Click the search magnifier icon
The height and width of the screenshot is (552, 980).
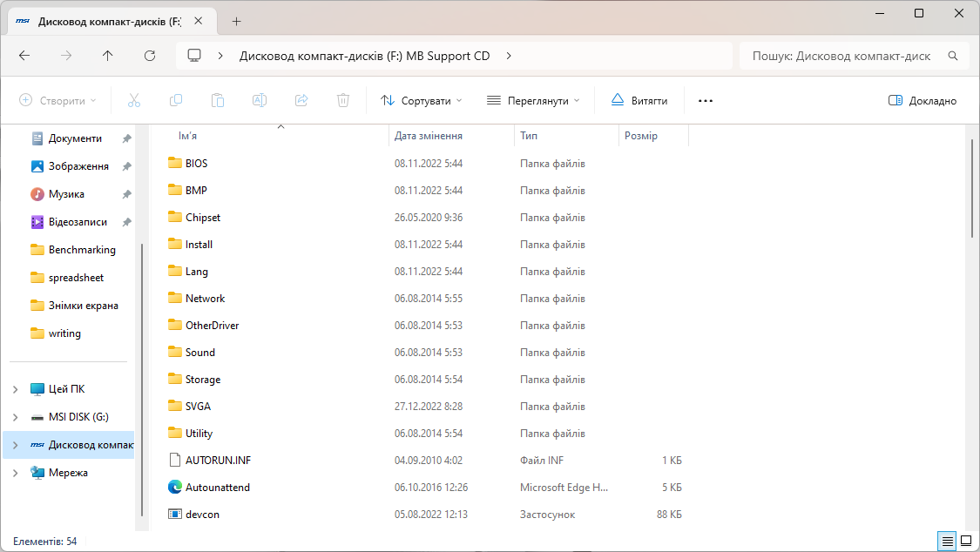[x=952, y=56]
